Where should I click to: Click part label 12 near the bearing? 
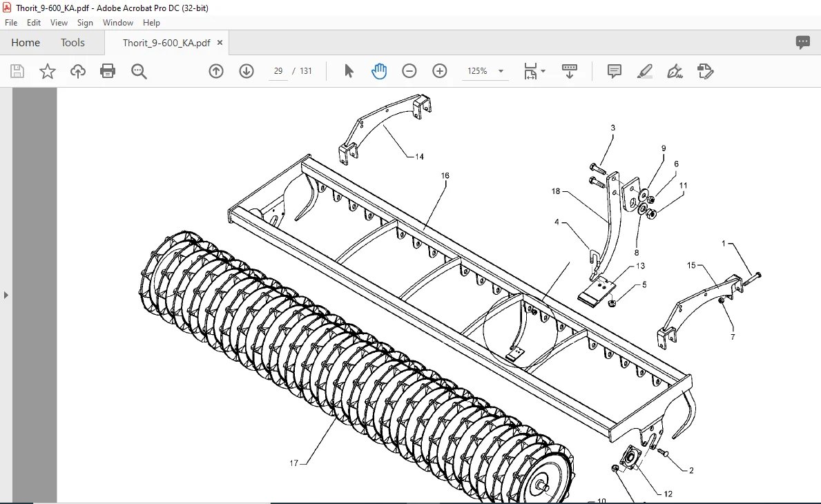point(668,494)
